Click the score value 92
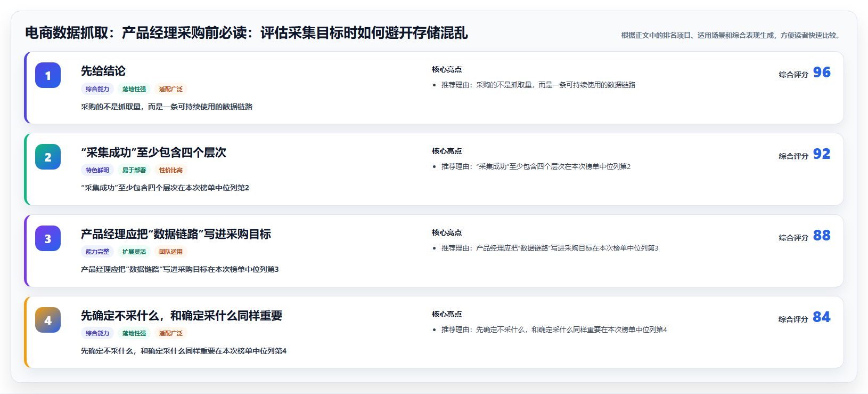 [x=822, y=154]
